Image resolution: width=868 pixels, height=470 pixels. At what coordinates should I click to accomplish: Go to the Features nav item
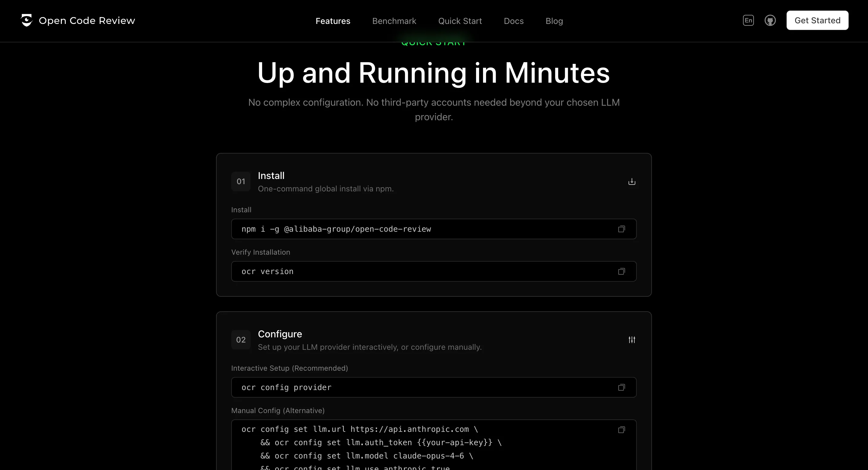pyautogui.click(x=333, y=21)
